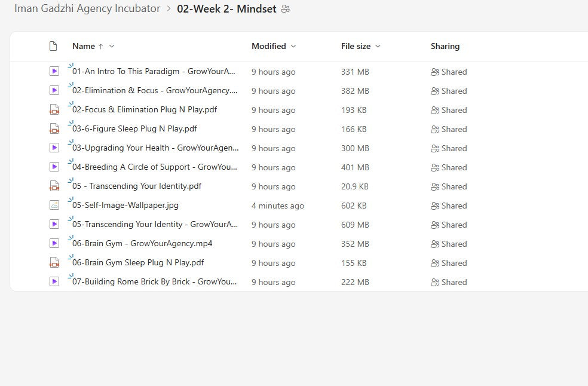
Task: Open the Name column sort dropdown
Action: [112, 46]
